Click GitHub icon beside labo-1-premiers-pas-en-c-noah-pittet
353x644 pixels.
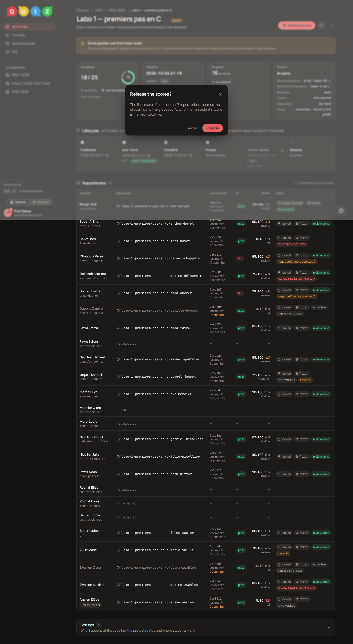[118, 474]
